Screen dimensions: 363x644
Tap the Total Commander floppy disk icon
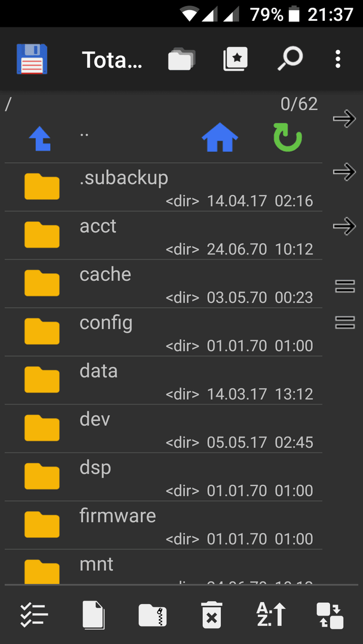[x=32, y=59]
